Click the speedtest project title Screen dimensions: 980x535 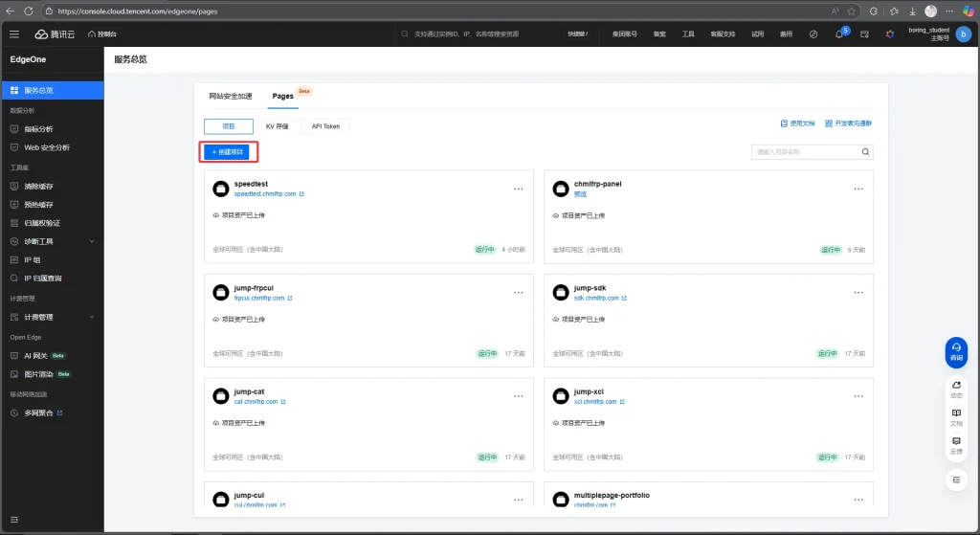click(x=251, y=184)
